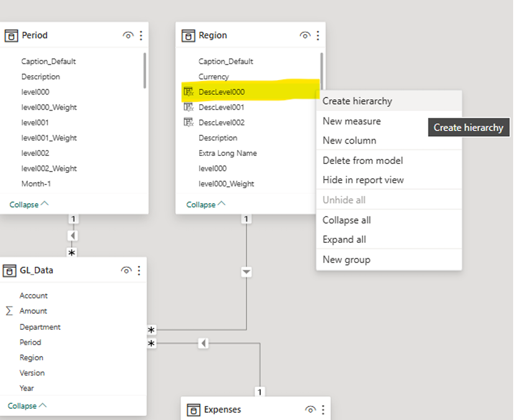515x420 pixels.
Task: Select the Extra Long Name field
Action: click(228, 153)
